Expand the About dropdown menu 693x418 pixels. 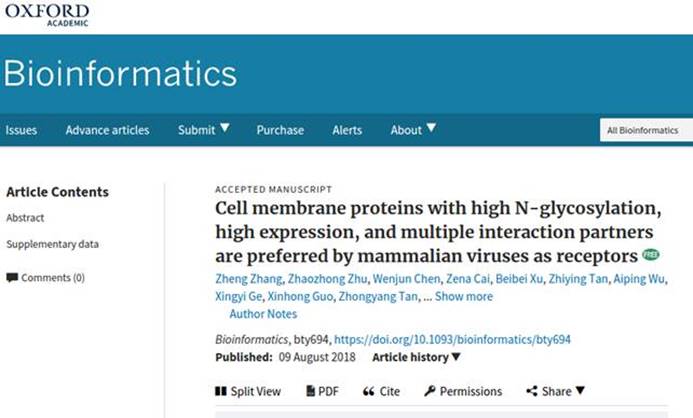coord(431,129)
